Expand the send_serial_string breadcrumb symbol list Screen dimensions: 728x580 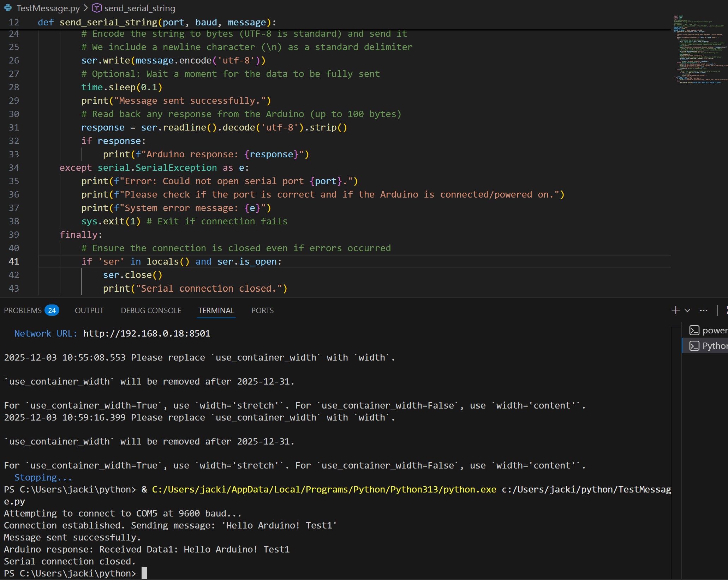point(139,8)
